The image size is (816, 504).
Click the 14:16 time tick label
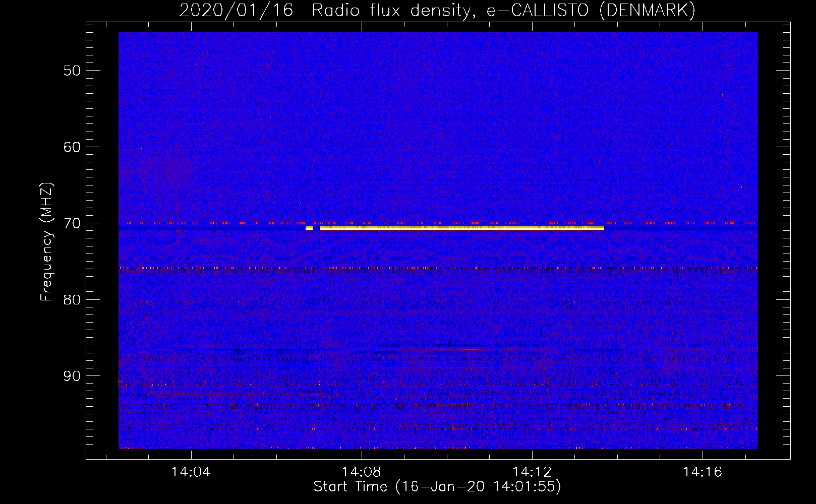click(x=703, y=472)
